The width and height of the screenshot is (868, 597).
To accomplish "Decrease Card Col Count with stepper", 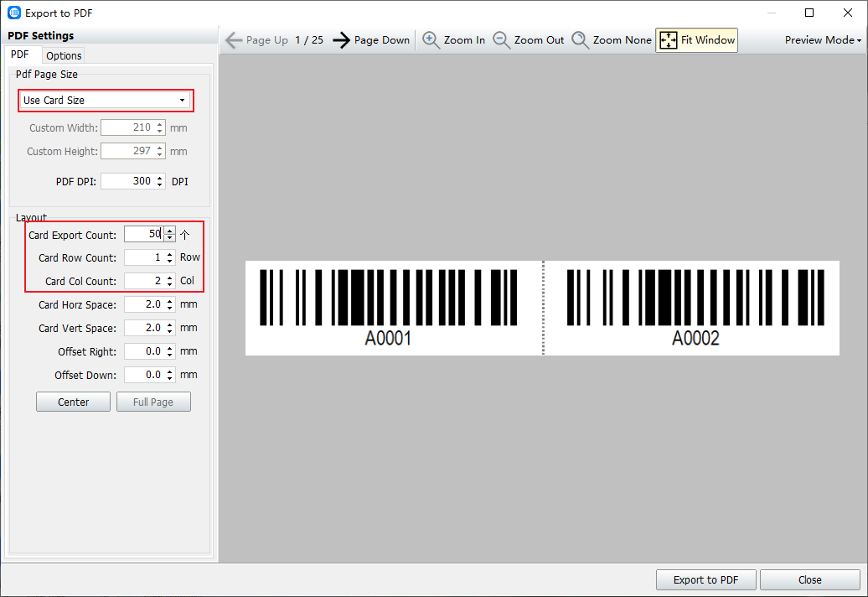I will pyautogui.click(x=170, y=284).
